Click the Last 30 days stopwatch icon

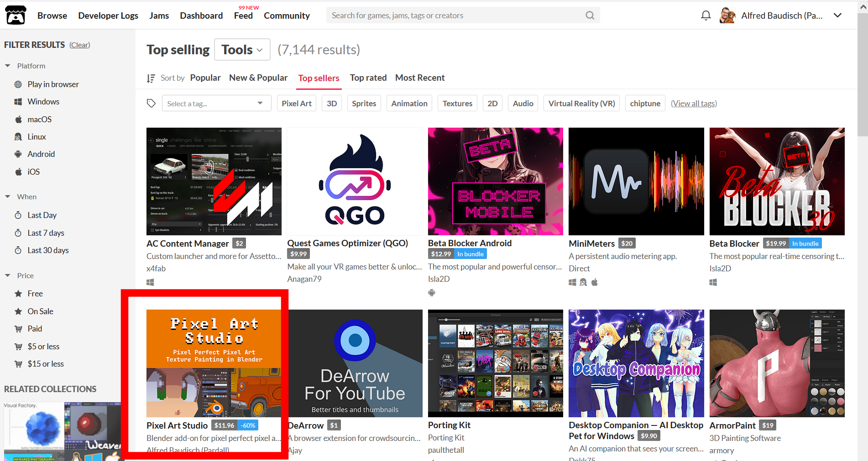(18, 250)
